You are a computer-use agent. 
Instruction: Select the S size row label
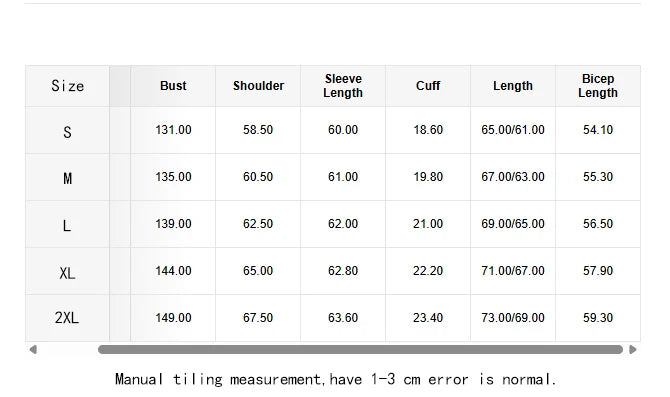point(68,132)
